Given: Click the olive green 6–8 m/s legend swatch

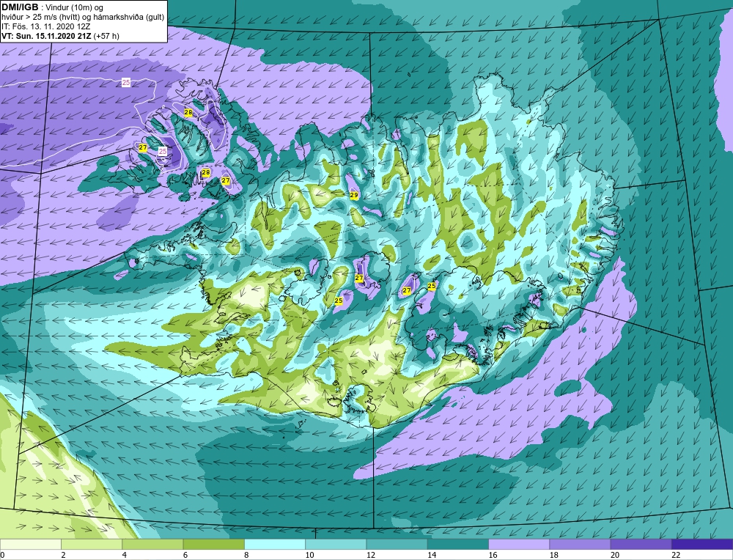Looking at the screenshot, I should click(213, 544).
